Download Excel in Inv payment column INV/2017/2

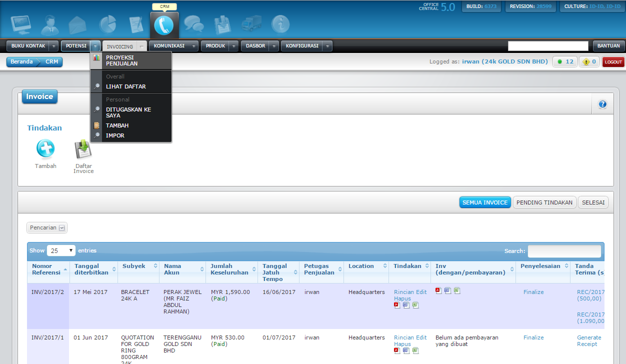coord(457,290)
